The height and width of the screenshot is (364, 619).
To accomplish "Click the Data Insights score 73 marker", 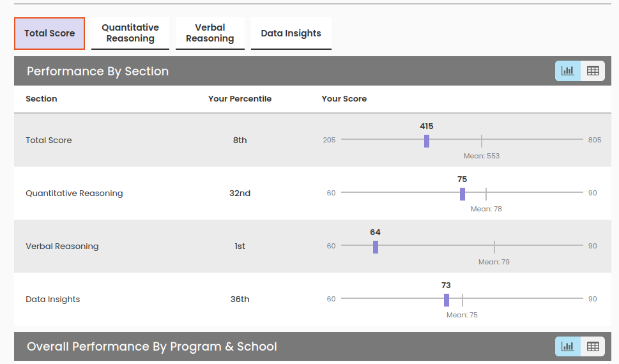I will (x=447, y=300).
